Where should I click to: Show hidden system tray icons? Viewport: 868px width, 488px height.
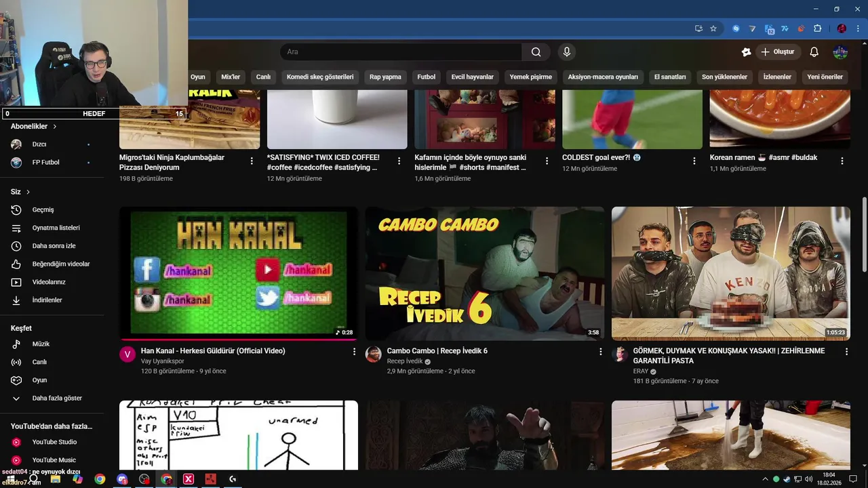(x=765, y=479)
